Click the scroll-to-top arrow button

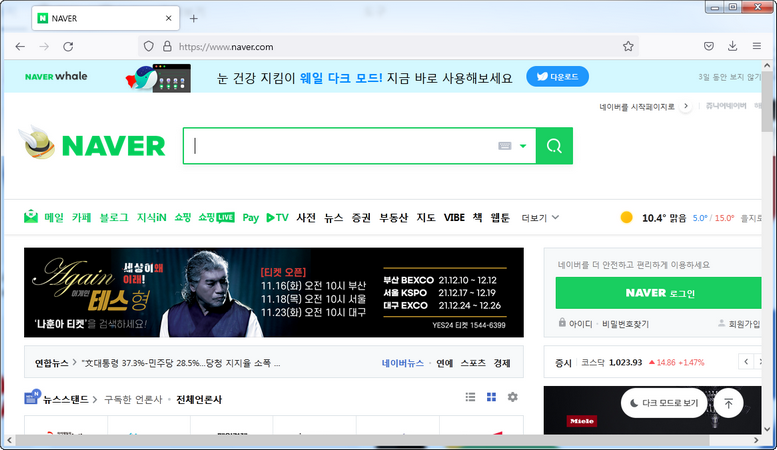pos(728,403)
